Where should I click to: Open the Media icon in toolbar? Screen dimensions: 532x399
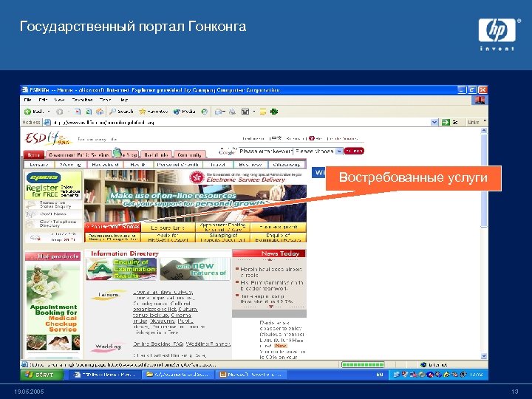pos(177,112)
